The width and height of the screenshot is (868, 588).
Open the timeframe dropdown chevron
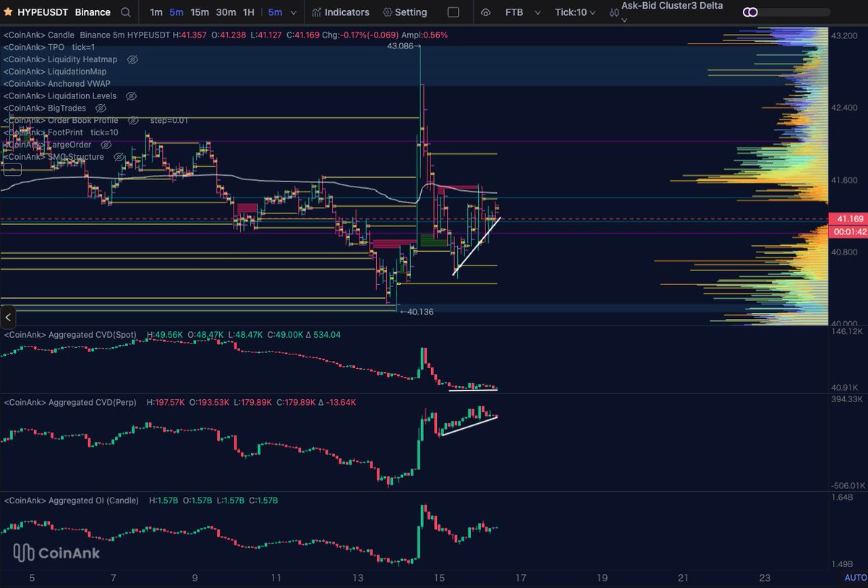point(292,12)
